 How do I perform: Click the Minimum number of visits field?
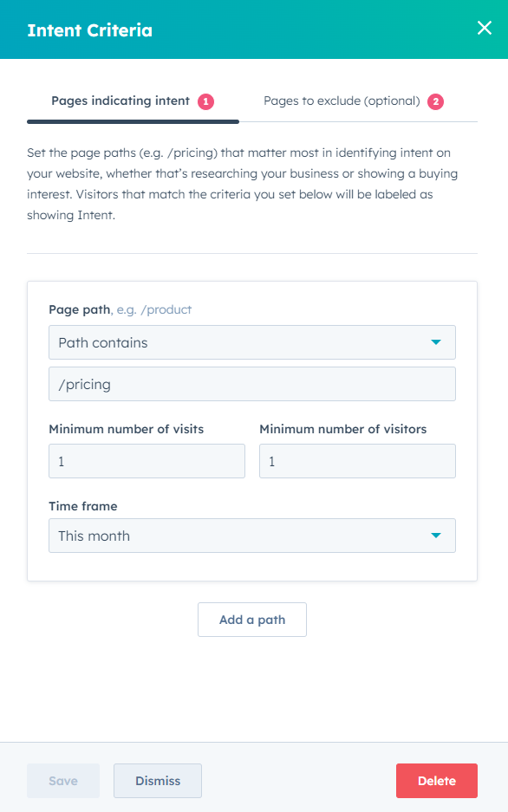click(147, 461)
